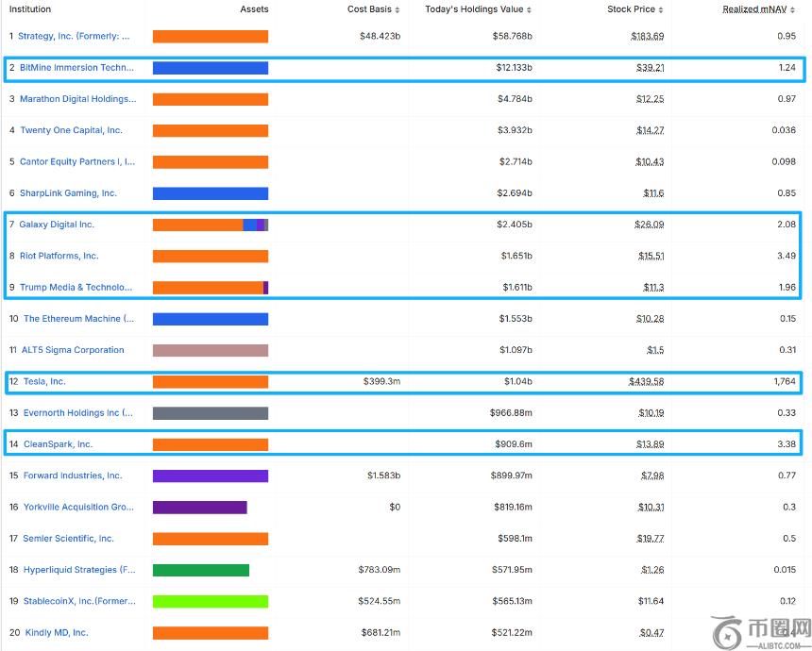
Task: Sort by the Cost Basis column arrows
Action: pos(397,9)
